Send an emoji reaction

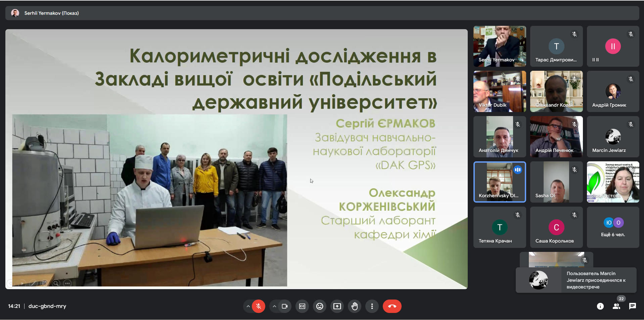320,306
